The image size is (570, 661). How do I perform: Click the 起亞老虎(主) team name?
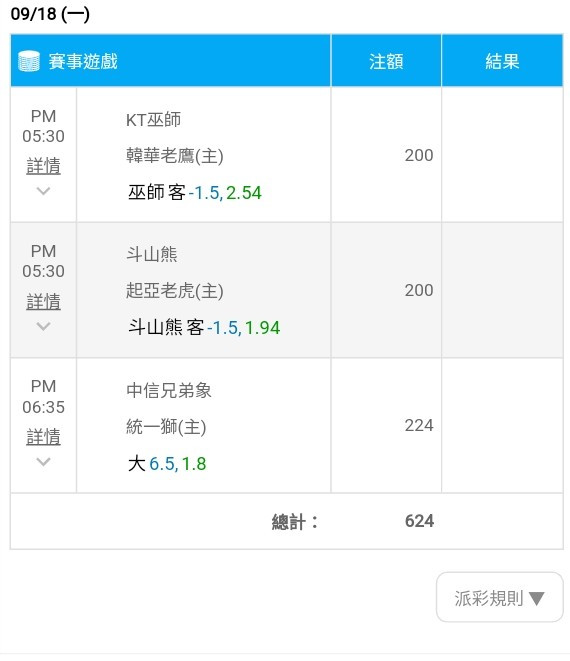click(175, 291)
